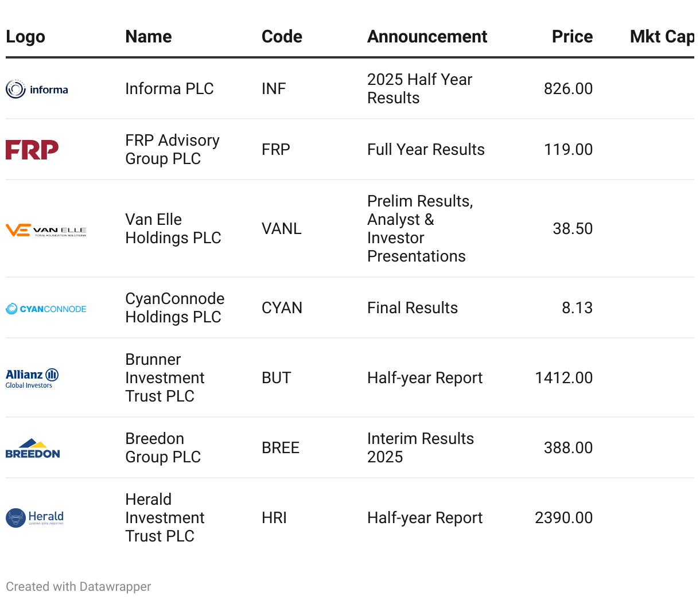Select Brunner Investment Trust PLC row name
This screenshot has height=600, width=700.
[x=165, y=378]
